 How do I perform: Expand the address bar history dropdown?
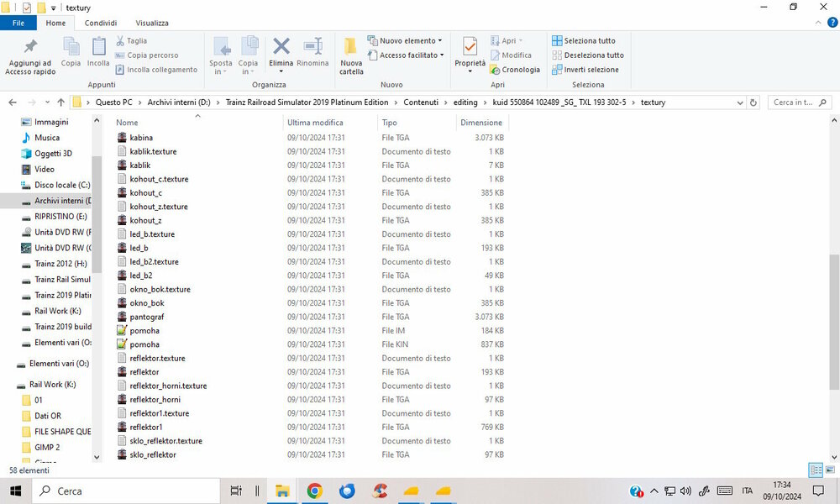tap(740, 102)
